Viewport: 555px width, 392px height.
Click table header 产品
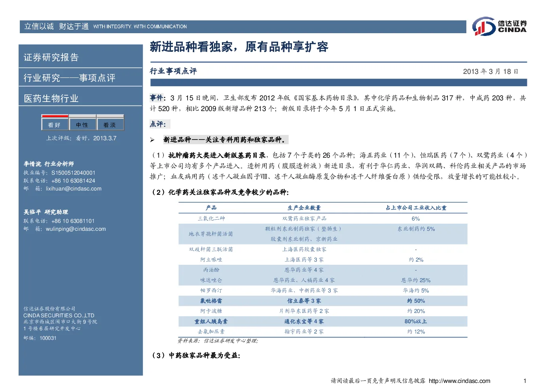pos(211,208)
